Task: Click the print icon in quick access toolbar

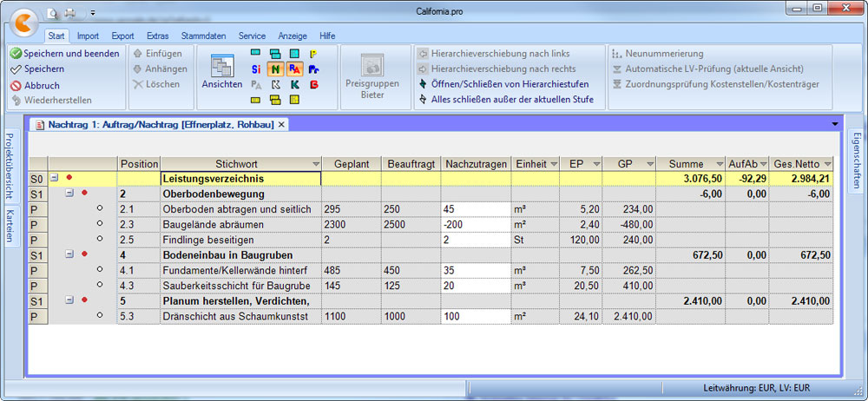Action: click(x=70, y=14)
